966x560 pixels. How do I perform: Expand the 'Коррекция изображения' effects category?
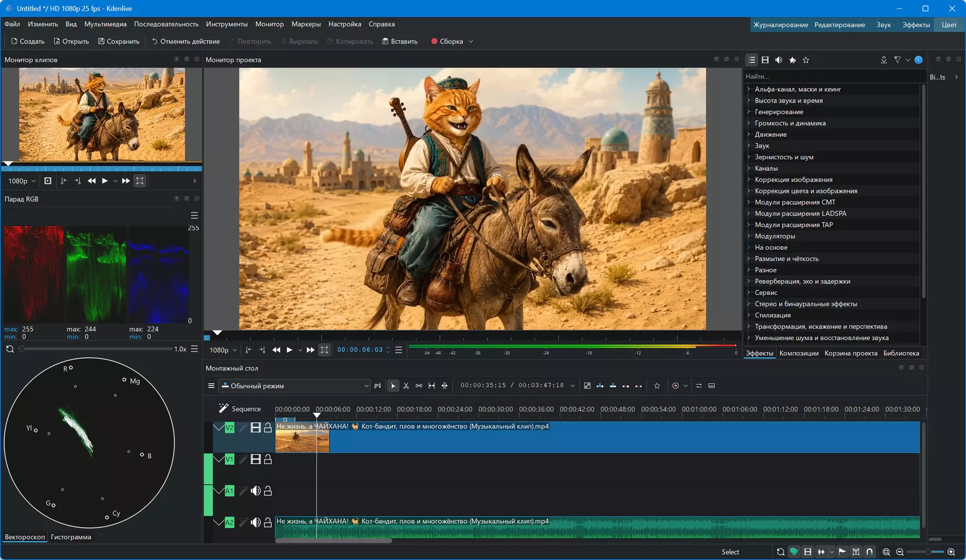pos(749,180)
